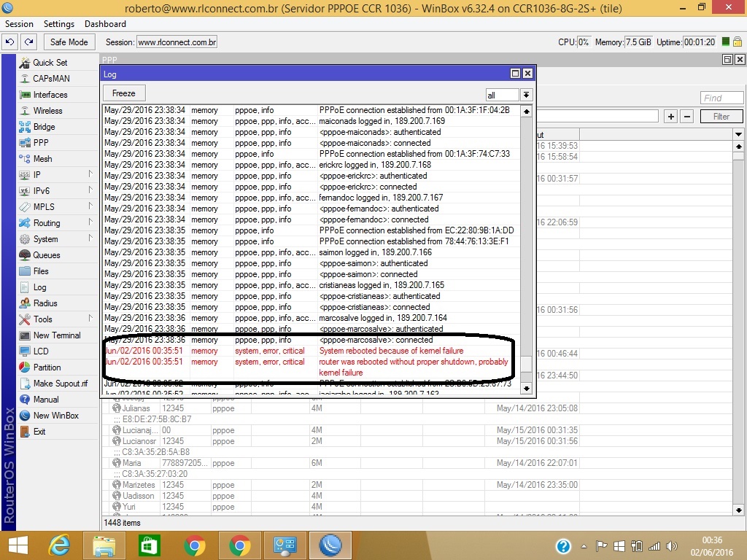The width and height of the screenshot is (747, 560).
Task: Launch New Terminal from sidebar
Action: point(56,335)
